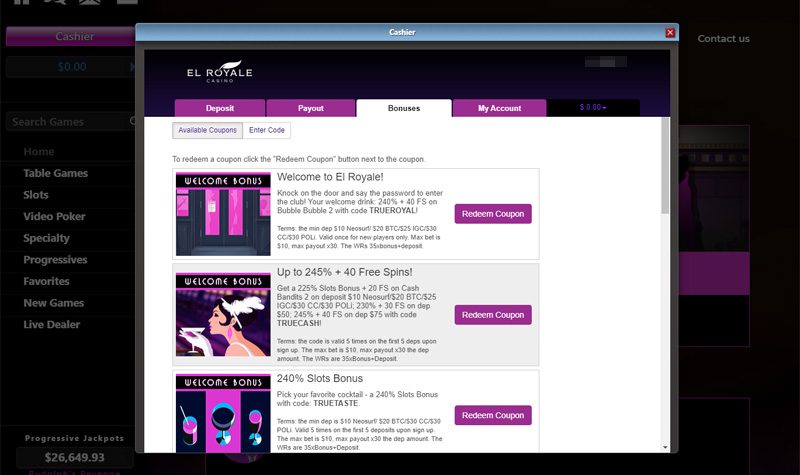Close the Cashier dialog
Screen dimensions: 800x475
[x=670, y=33]
